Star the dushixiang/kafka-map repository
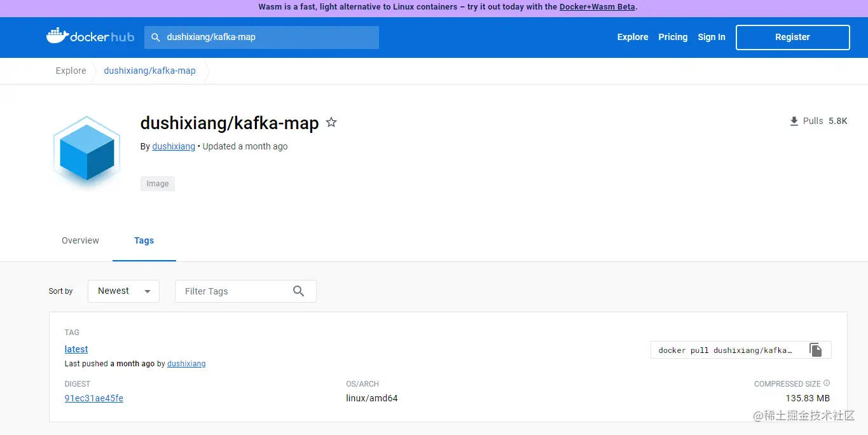The image size is (868, 435). 331,122
